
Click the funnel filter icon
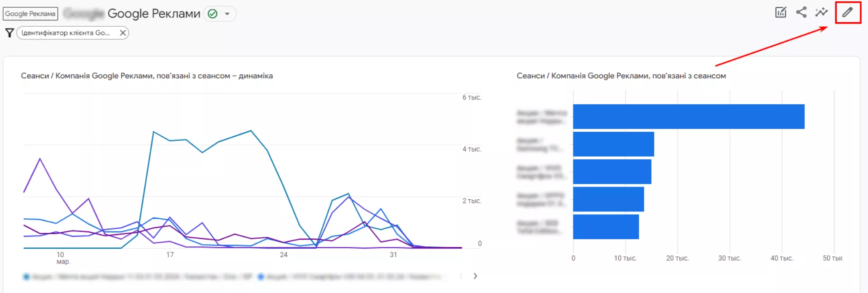pyautogui.click(x=9, y=33)
